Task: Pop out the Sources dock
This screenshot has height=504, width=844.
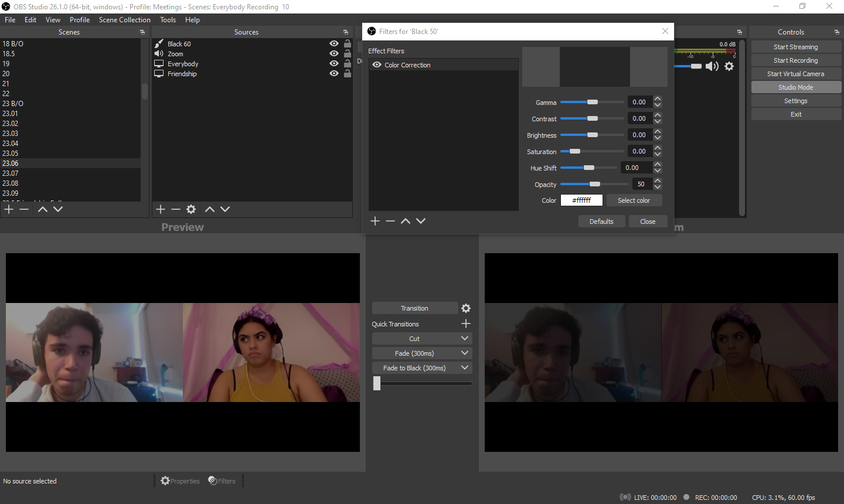Action: pos(346,32)
